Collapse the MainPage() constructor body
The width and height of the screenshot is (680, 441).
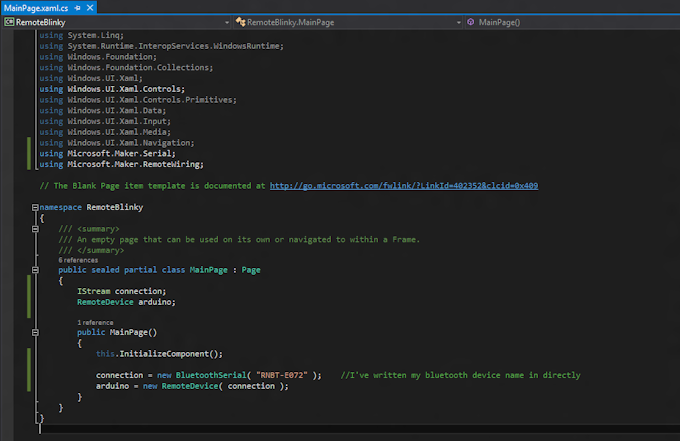point(35,332)
